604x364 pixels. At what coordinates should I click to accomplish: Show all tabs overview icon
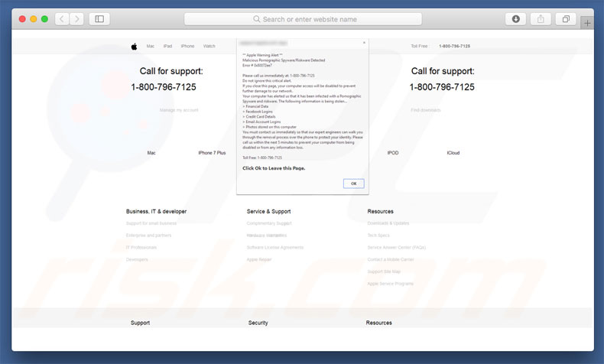(x=566, y=19)
